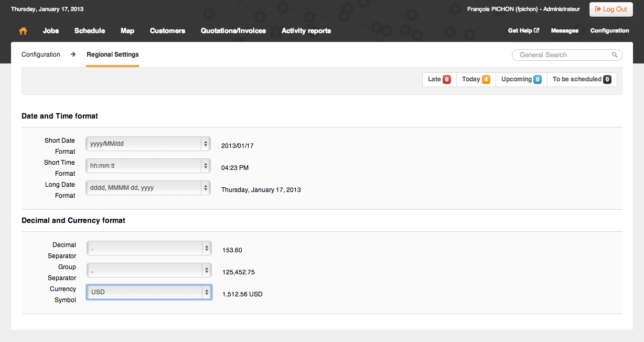Click the Log Out button

click(x=611, y=9)
